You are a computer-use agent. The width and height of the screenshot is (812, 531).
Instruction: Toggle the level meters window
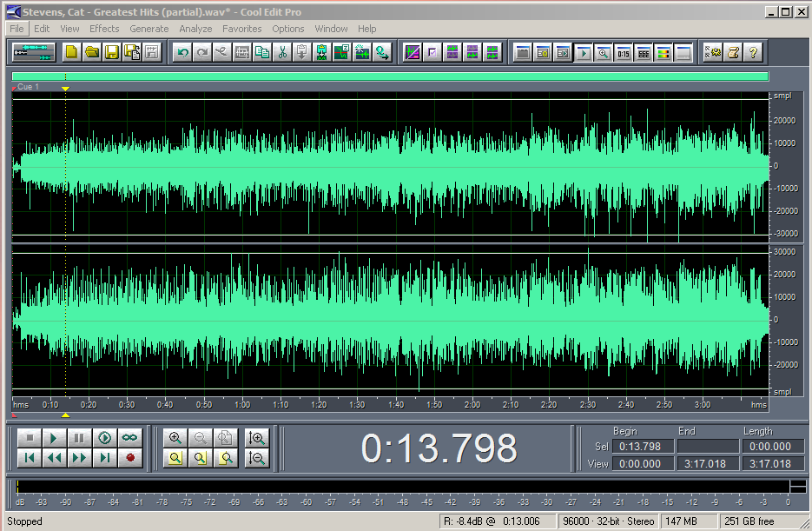coord(663,52)
